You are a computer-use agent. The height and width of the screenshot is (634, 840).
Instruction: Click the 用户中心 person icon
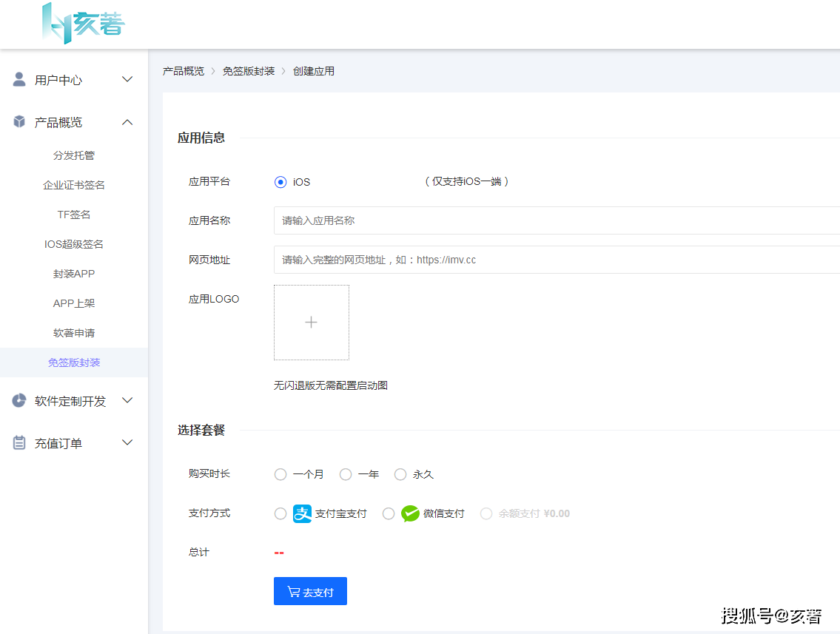point(19,79)
